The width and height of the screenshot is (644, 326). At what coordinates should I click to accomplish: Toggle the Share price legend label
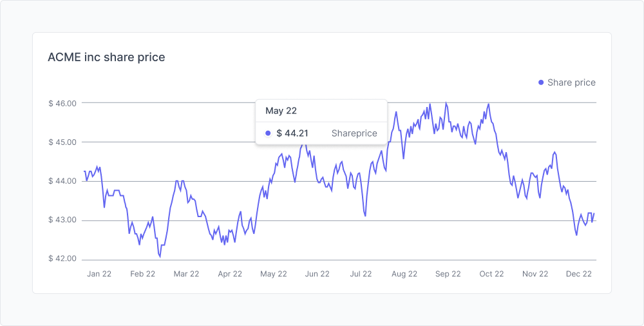571,82
